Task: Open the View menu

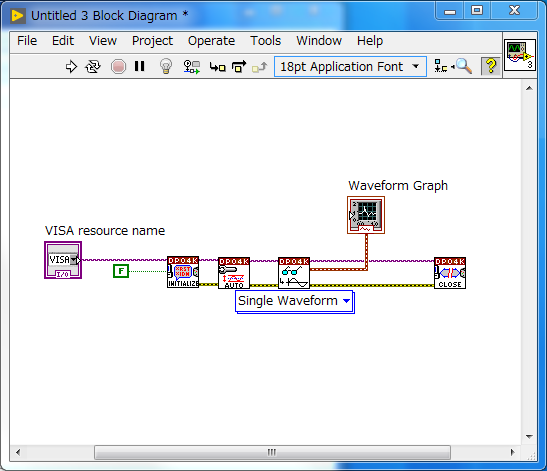Action: 103,41
